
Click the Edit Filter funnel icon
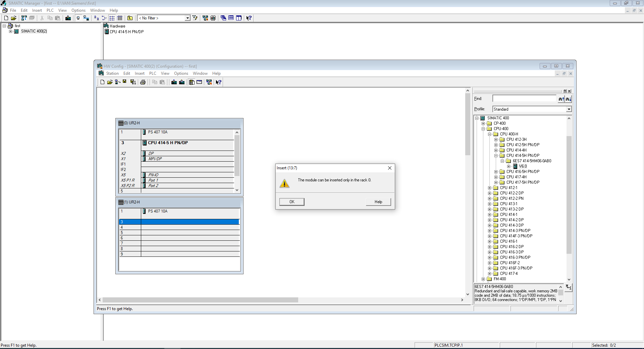pyautogui.click(x=195, y=18)
